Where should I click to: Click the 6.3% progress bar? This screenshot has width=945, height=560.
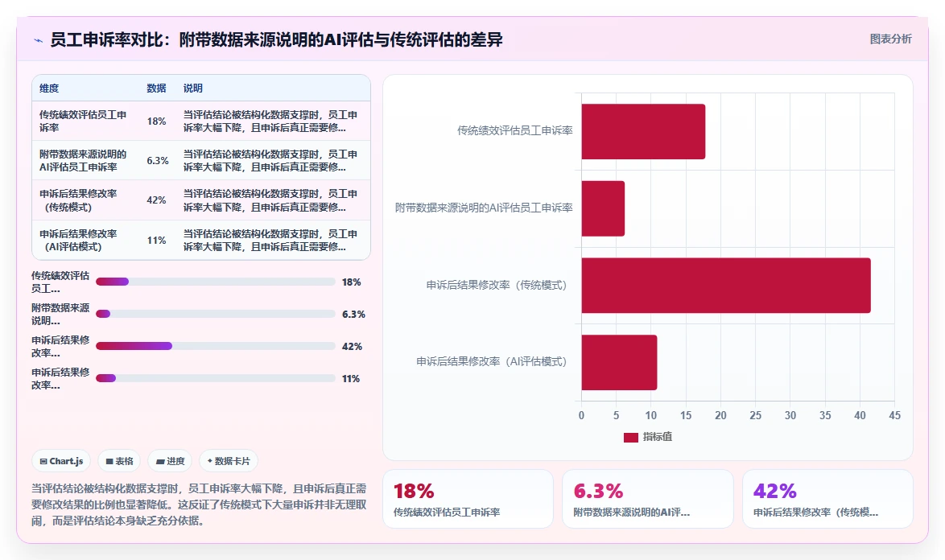(215, 314)
